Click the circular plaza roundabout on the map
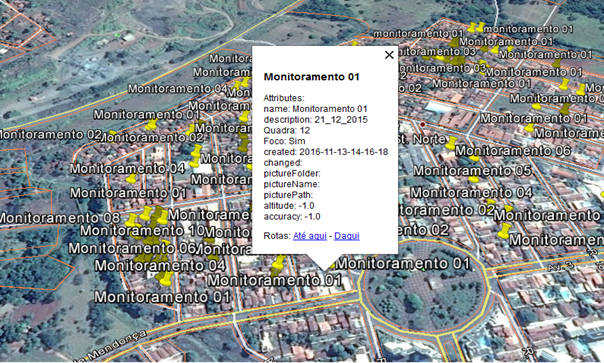This screenshot has height=363, width=604. (x=424, y=289)
